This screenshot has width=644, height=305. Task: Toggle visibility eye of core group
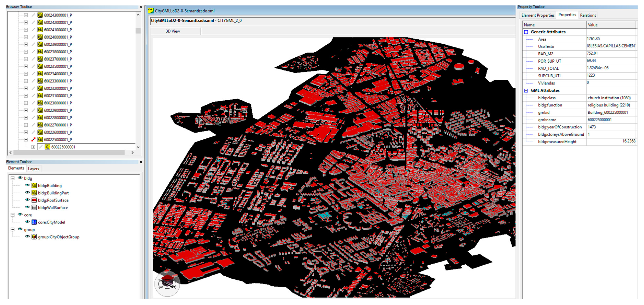(20, 214)
